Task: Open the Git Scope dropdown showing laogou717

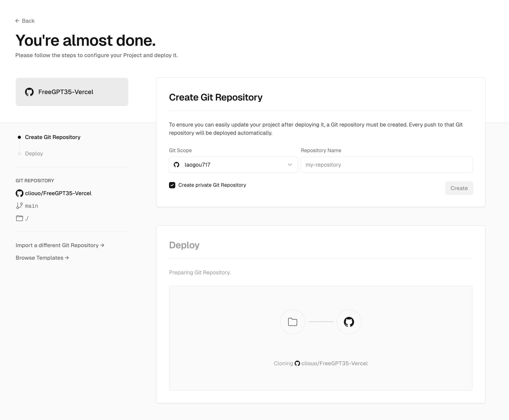Action: click(x=233, y=165)
